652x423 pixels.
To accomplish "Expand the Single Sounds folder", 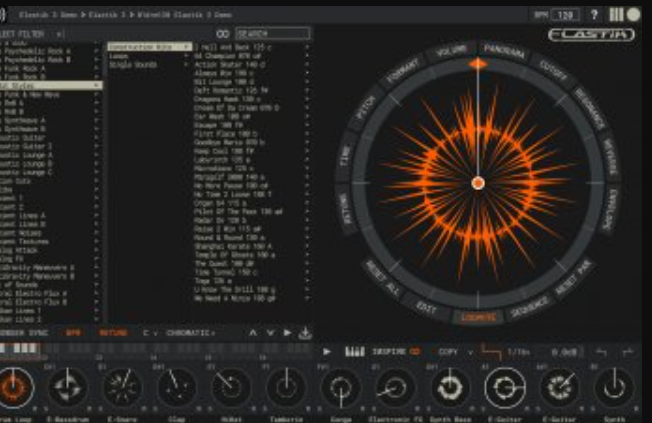I will [148, 64].
